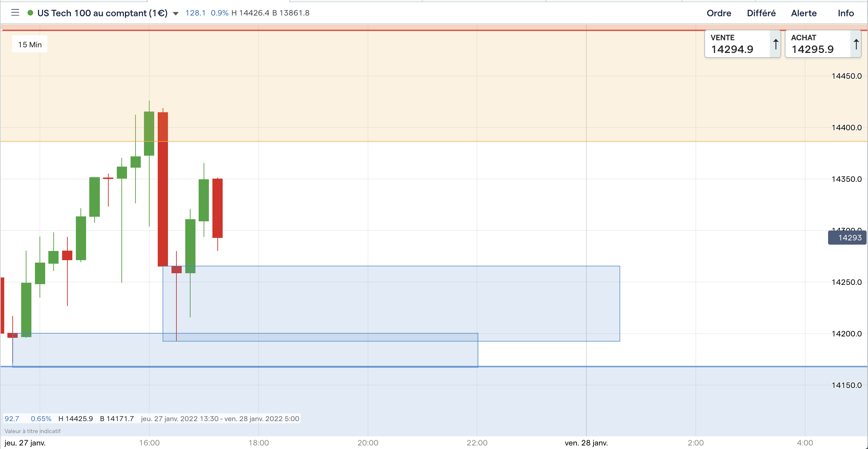Click the green market status dot
Viewport: 868px width, 449px height.
[30, 13]
